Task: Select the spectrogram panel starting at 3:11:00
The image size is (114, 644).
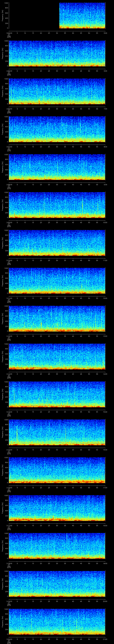Action: pyautogui.click(x=57, y=280)
